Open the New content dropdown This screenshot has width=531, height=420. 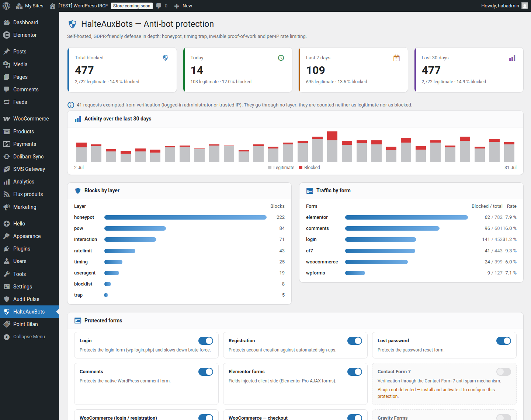(183, 6)
